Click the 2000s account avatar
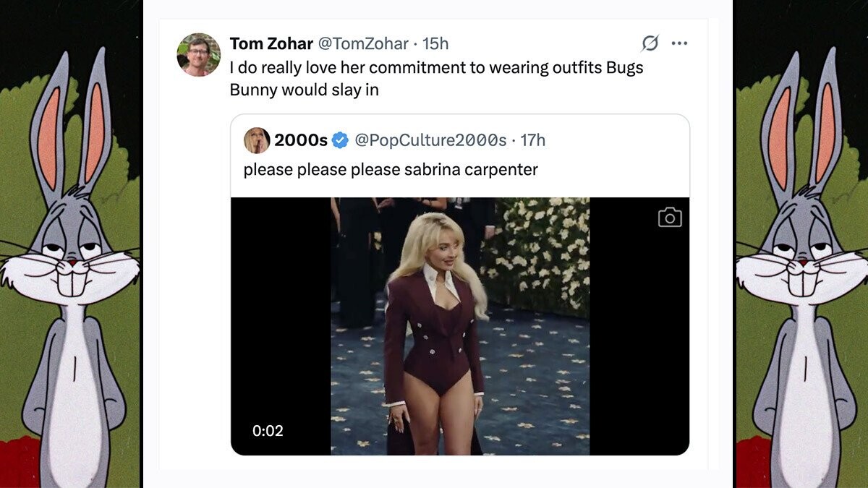This screenshot has height=488, width=868. click(x=257, y=140)
